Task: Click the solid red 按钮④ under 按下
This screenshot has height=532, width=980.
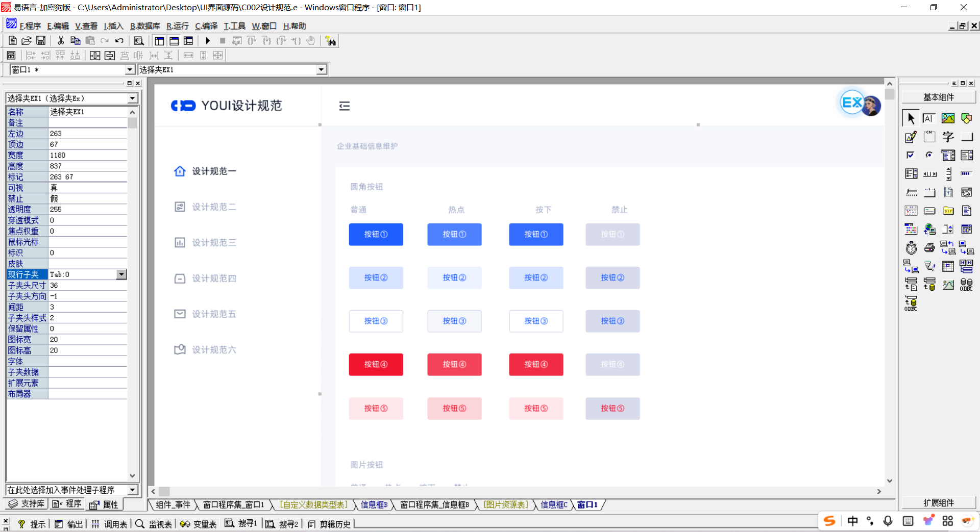Action: coord(536,365)
